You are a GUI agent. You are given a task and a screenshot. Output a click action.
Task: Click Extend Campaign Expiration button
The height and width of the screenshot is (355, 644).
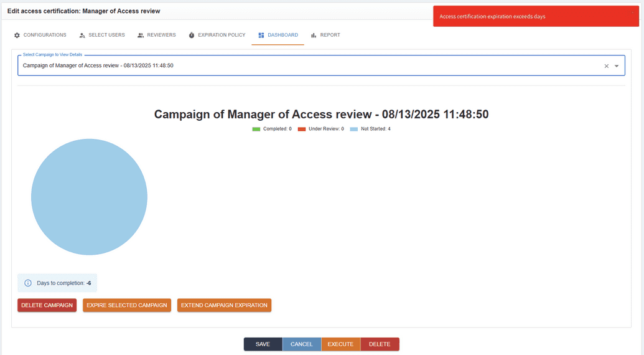pos(224,305)
